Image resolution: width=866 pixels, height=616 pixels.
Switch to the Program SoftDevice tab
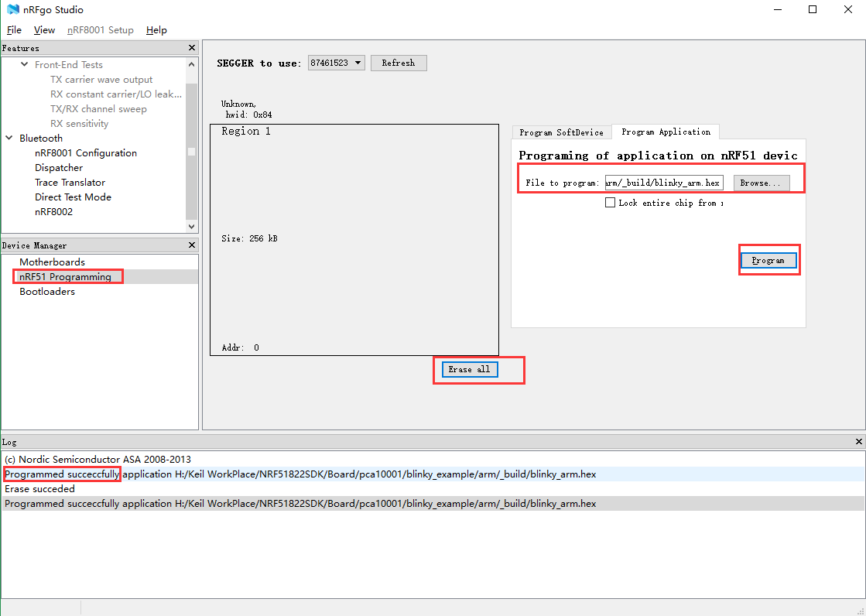click(561, 132)
